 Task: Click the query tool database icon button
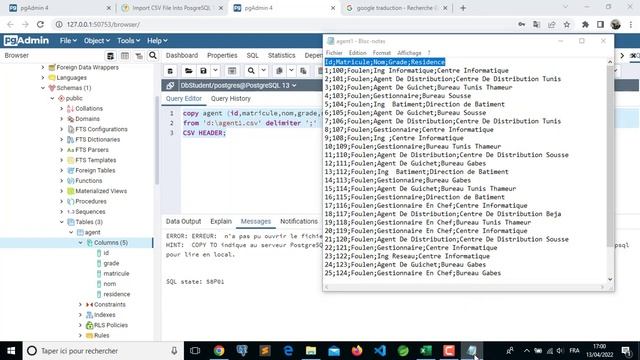(170, 71)
